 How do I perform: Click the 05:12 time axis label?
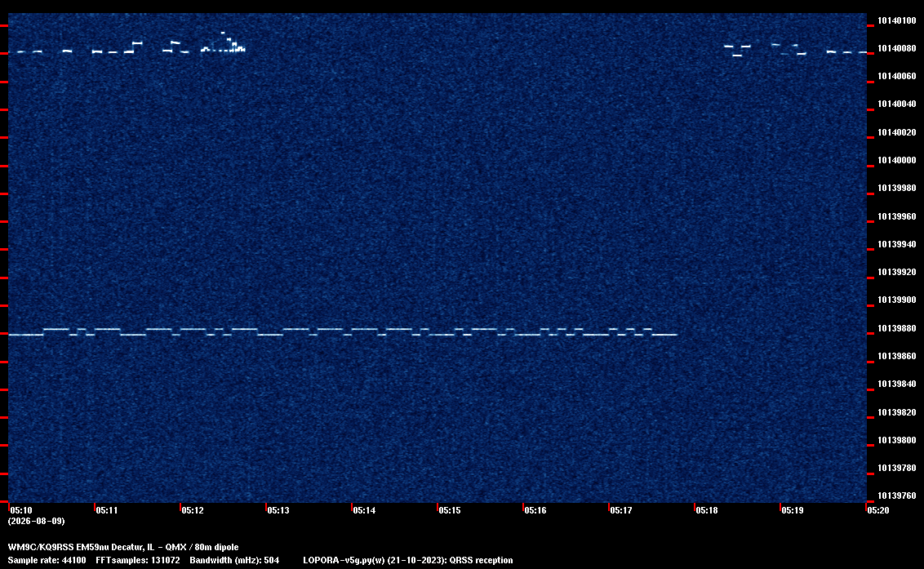point(193,510)
